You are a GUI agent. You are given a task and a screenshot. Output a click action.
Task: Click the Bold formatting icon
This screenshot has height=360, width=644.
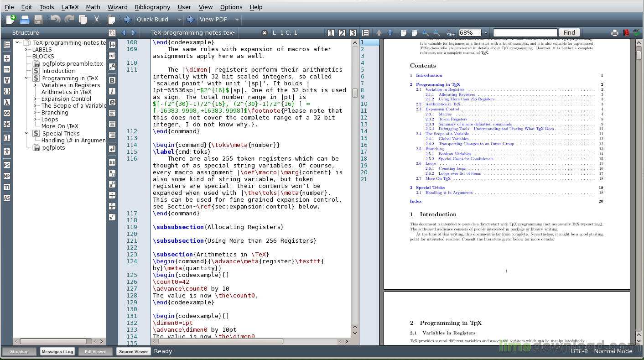[x=112, y=80]
